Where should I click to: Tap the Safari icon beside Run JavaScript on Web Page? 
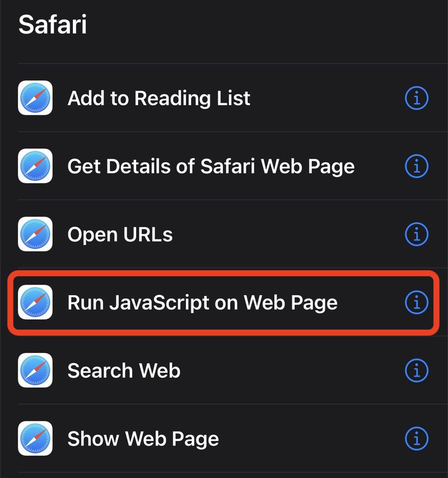(x=35, y=302)
